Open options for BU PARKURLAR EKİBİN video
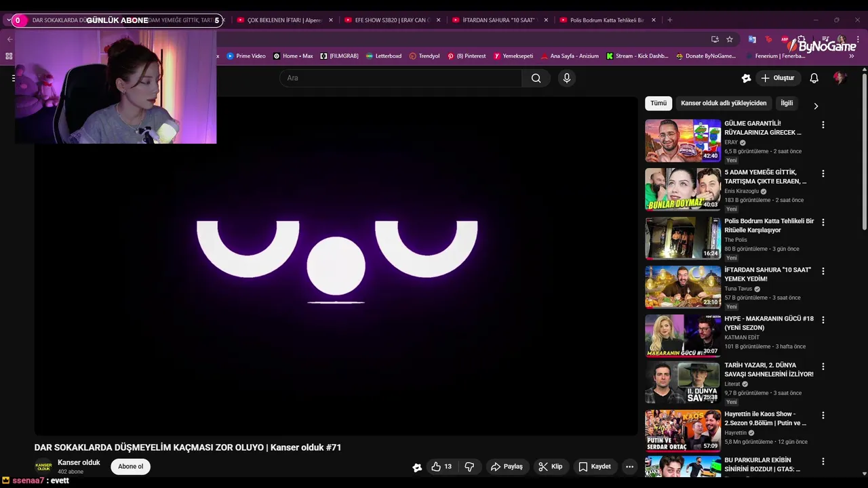Image resolution: width=868 pixels, height=488 pixels. 823,462
